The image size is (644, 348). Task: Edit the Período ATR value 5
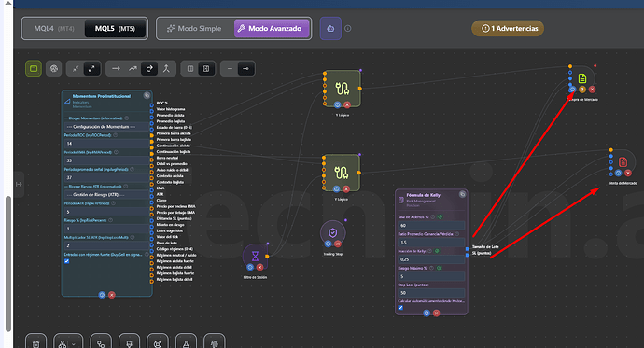point(106,212)
